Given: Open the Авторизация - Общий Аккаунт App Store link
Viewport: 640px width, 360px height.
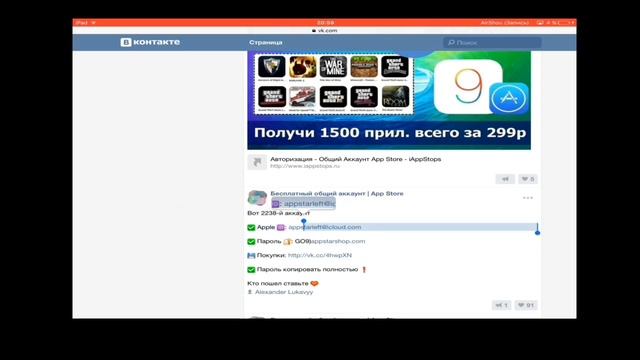Looking at the screenshot, I should pyautogui.click(x=356, y=159).
